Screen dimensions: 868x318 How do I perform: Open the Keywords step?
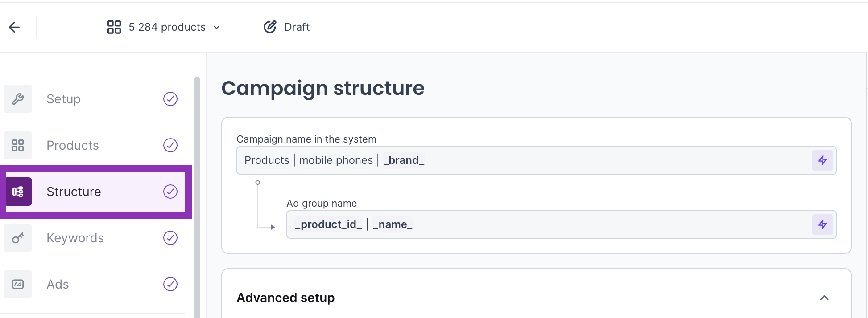point(75,238)
